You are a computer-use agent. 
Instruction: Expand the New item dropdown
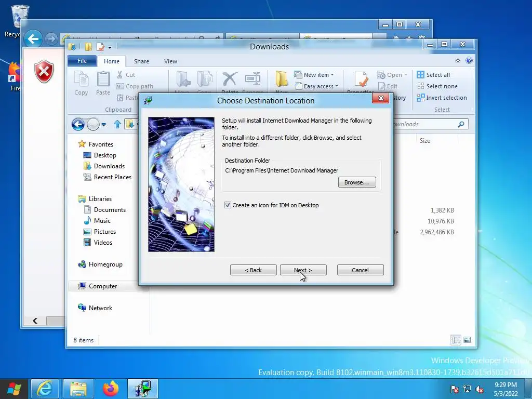pos(314,75)
